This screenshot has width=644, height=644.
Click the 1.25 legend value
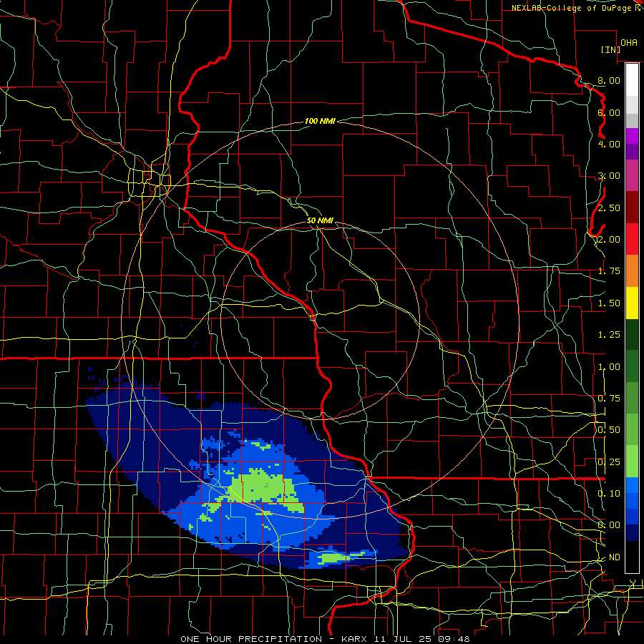pyautogui.click(x=609, y=335)
